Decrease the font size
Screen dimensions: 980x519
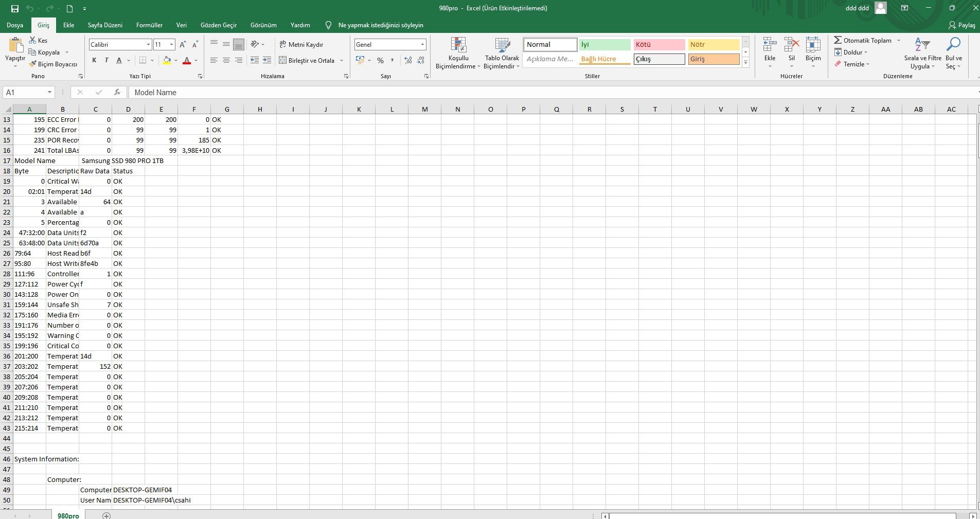(x=195, y=45)
